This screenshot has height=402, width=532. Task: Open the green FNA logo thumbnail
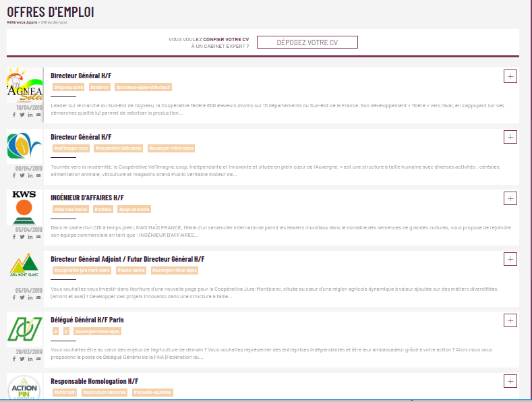(x=25, y=329)
